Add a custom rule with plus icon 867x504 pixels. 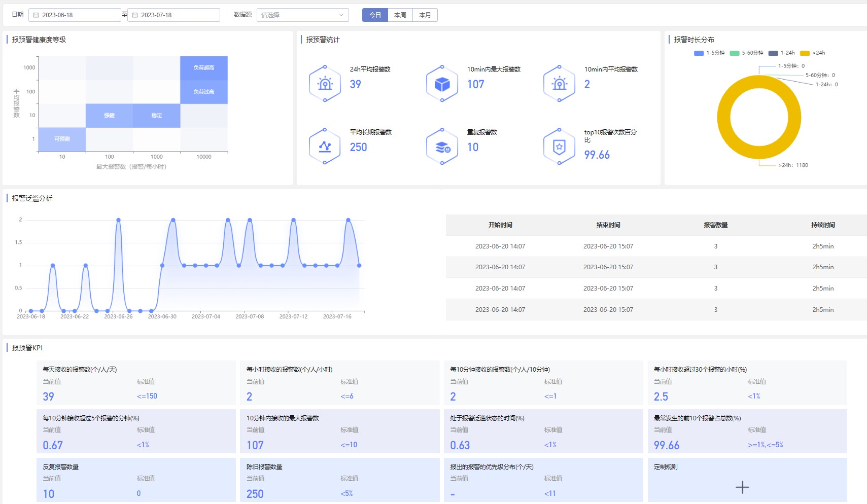tap(742, 487)
